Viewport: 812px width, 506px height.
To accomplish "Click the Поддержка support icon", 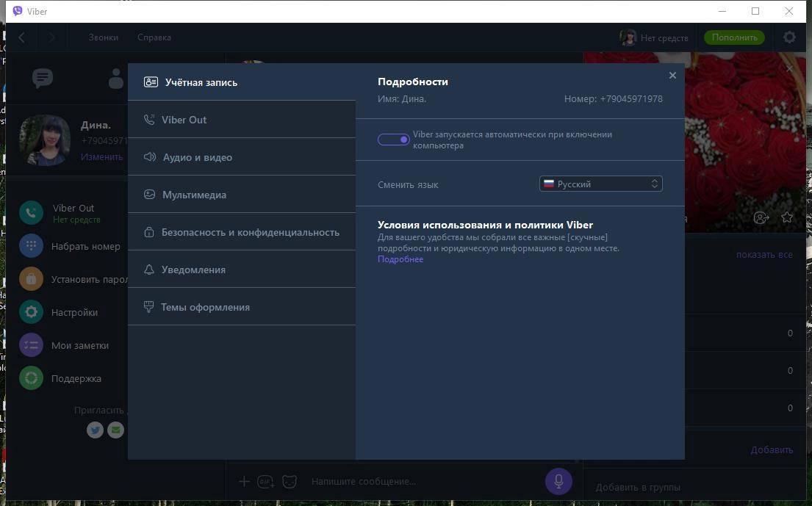I will [31, 378].
